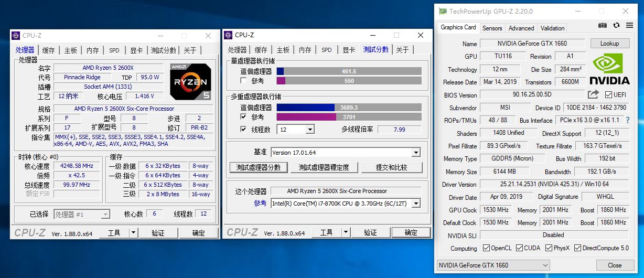The image size is (644, 278).
Task: Take a GPU-Z screenshot with camera icon
Action: (x=603, y=25)
